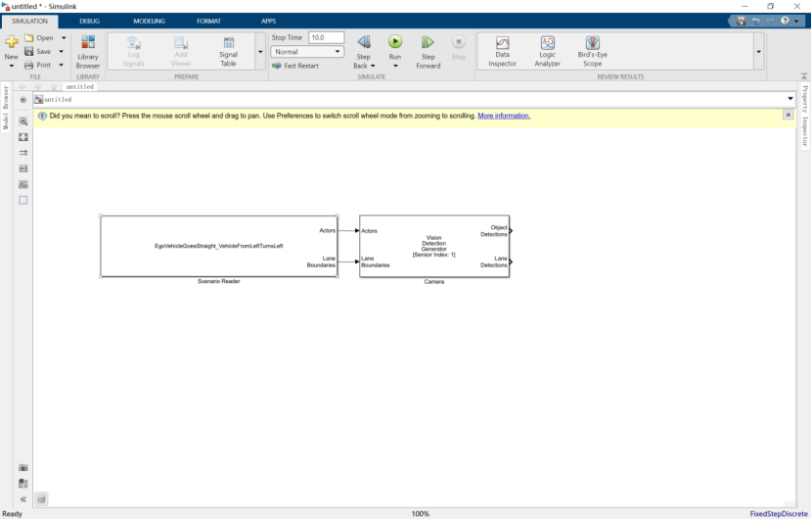Expand the Print dropdown arrow
812x519 pixels.
61,65
